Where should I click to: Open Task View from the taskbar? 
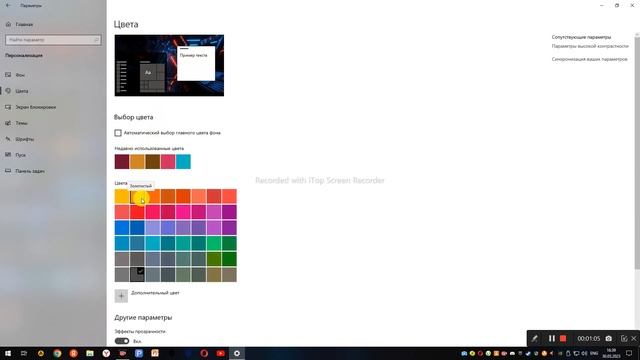coord(24,353)
